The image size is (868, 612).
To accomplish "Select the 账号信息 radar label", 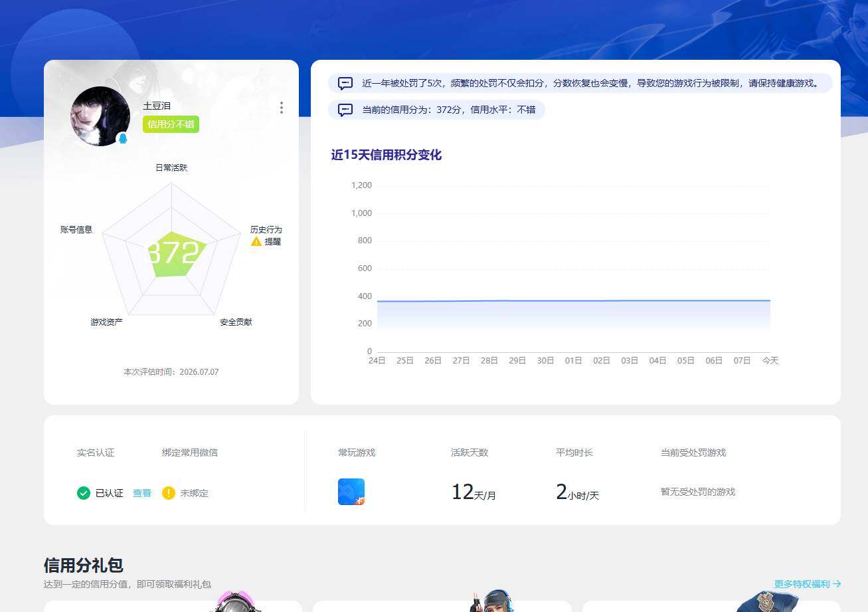I will tap(76, 230).
